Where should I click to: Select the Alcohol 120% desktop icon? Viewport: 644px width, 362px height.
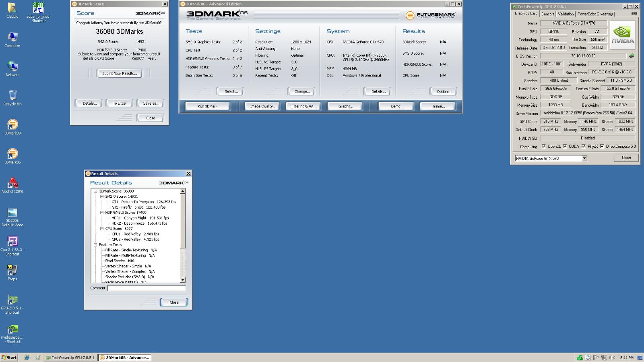(12, 185)
